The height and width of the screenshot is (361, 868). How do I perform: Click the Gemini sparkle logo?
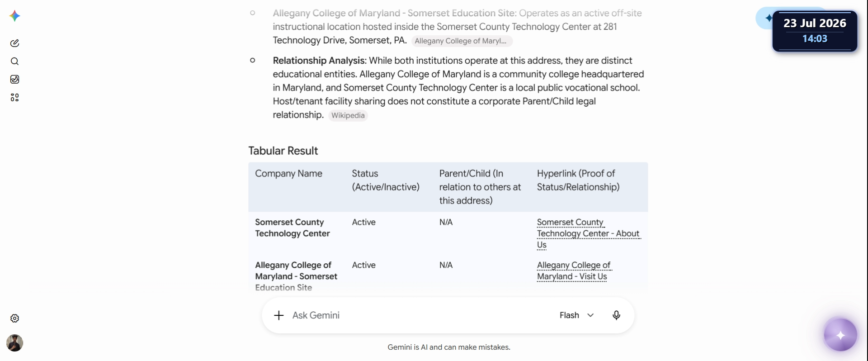coord(14,16)
